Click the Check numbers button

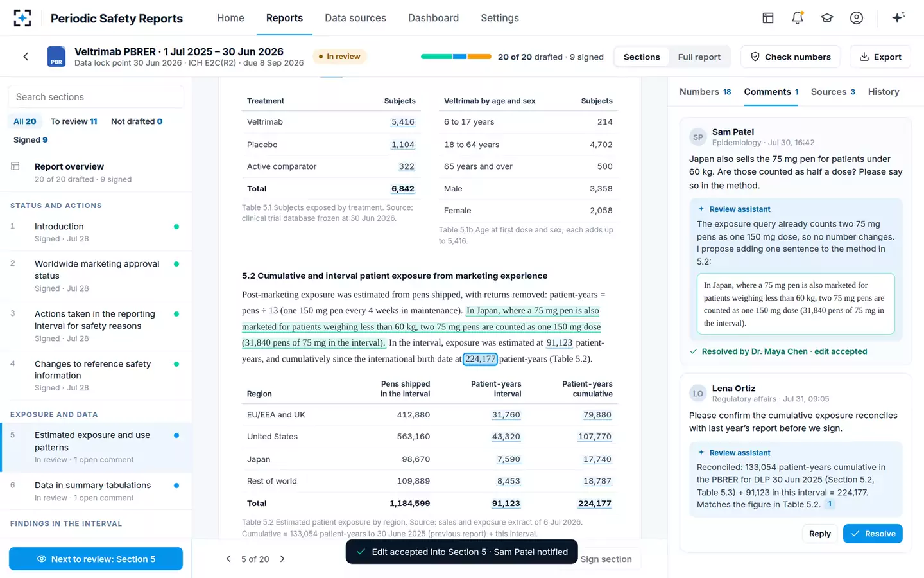791,57
